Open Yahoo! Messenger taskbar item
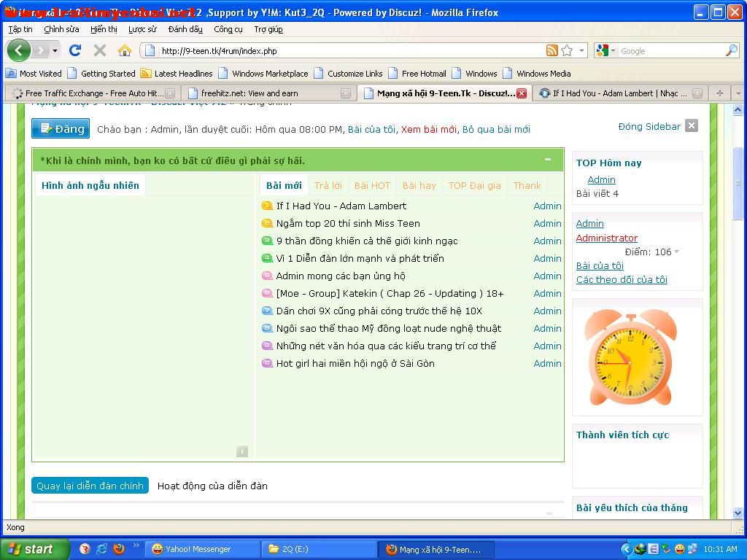Viewport: 747px width, 560px height. pyautogui.click(x=201, y=549)
